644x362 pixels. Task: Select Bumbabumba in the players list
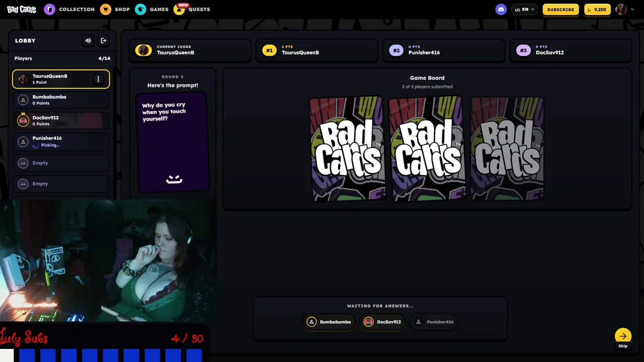pyautogui.click(x=61, y=100)
